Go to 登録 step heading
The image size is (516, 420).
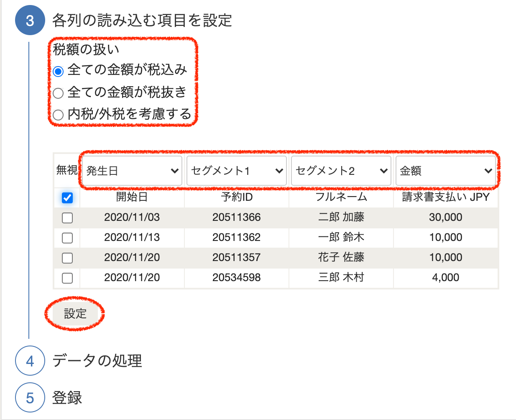pyautogui.click(x=67, y=397)
